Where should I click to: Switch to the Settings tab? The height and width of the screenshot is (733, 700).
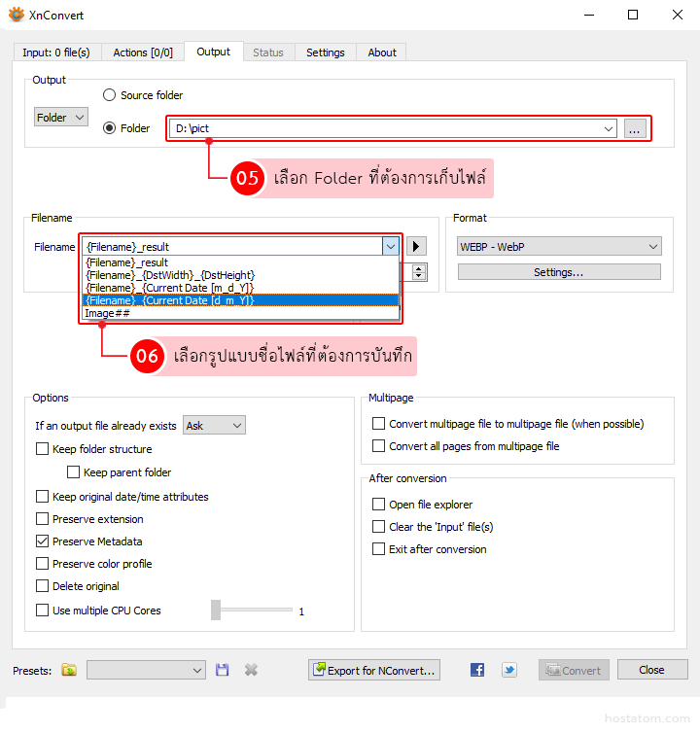click(325, 52)
